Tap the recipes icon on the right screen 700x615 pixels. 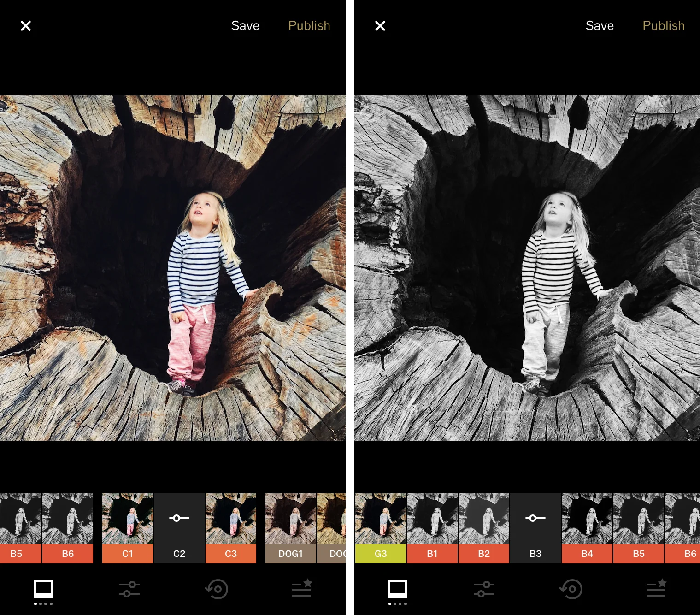pyautogui.click(x=656, y=589)
